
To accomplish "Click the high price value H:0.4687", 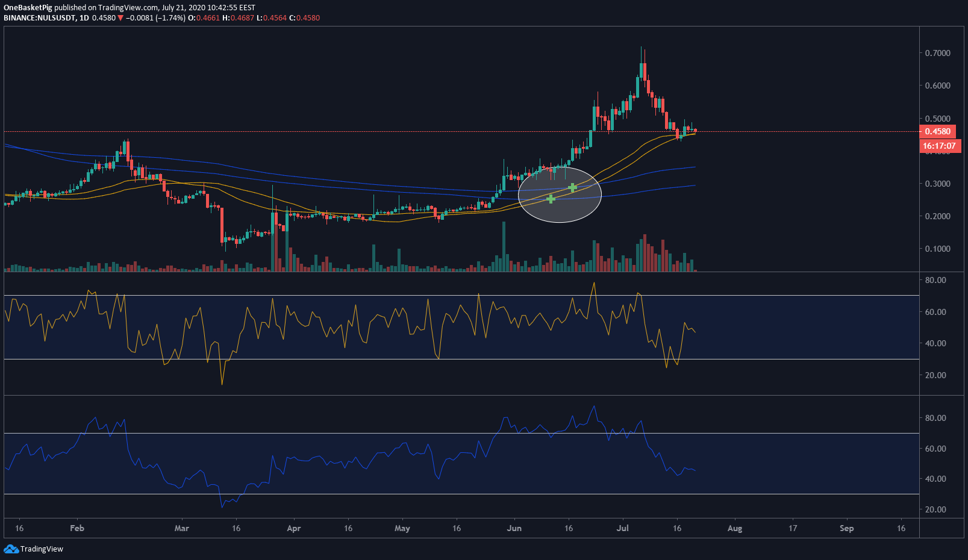I will 239,18.
